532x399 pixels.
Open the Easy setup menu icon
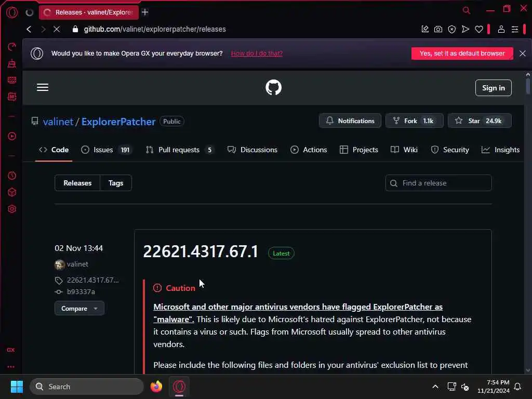(x=515, y=29)
